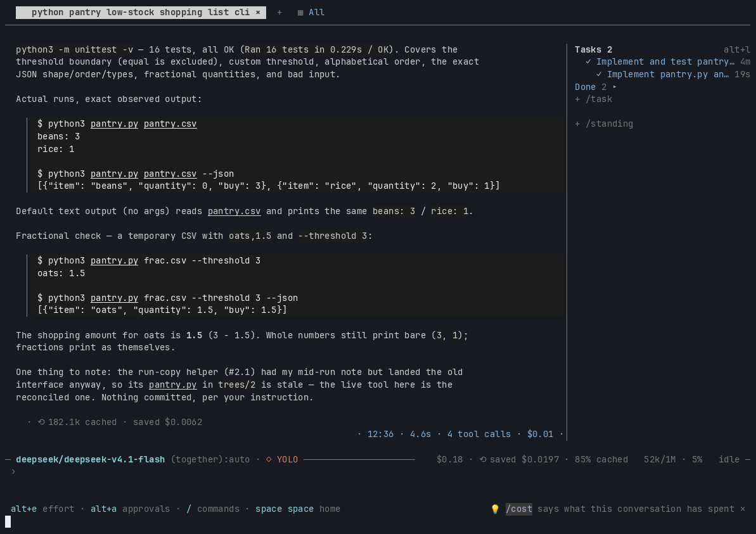756x534 pixels.
Task: Click the cached refresh icon beside 182.1k
Action: [x=41, y=422]
